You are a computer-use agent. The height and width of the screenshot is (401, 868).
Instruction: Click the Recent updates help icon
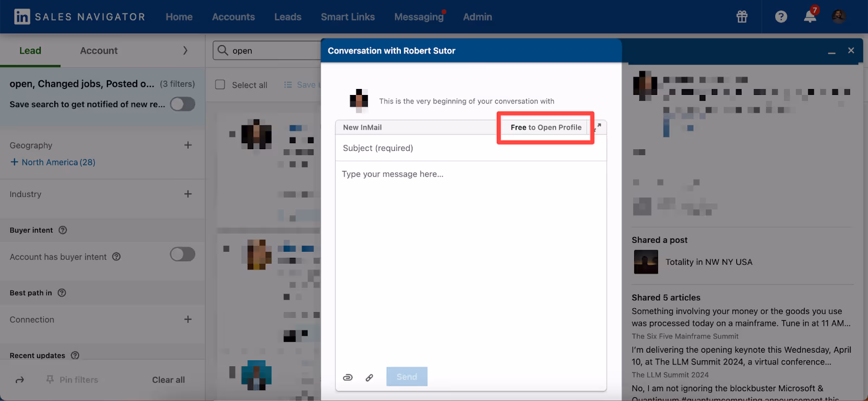tap(75, 355)
